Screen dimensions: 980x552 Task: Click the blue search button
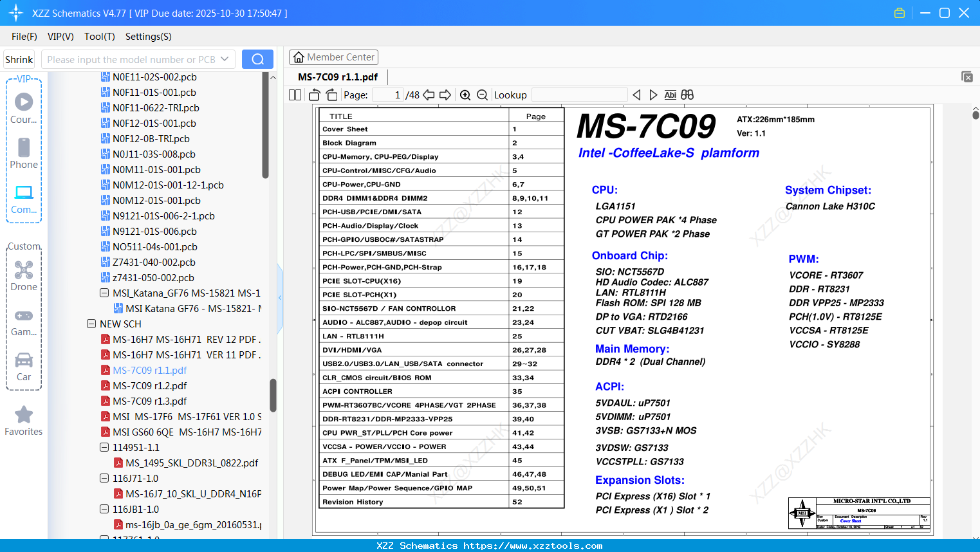pyautogui.click(x=257, y=59)
